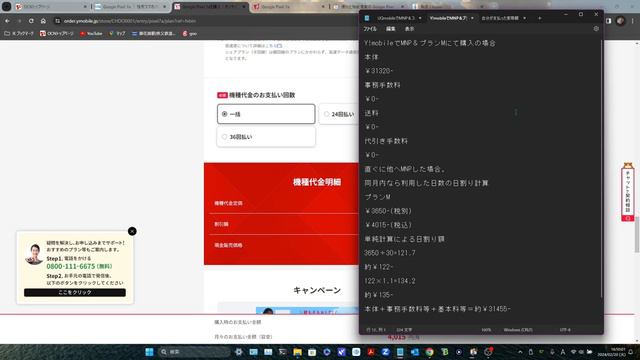Select 一括 payment radio option
640x360 pixels.
point(266,114)
